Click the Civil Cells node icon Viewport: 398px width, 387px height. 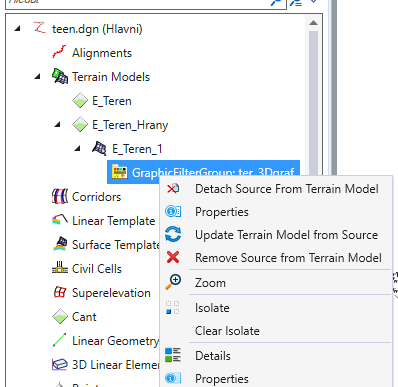[60, 268]
